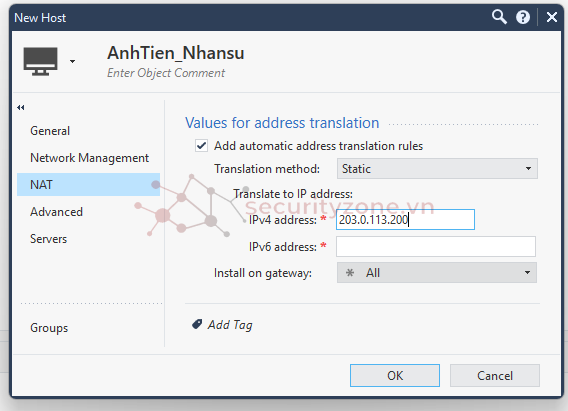Click the tag icon beside Add Tag
568x411 pixels.
[197, 324]
